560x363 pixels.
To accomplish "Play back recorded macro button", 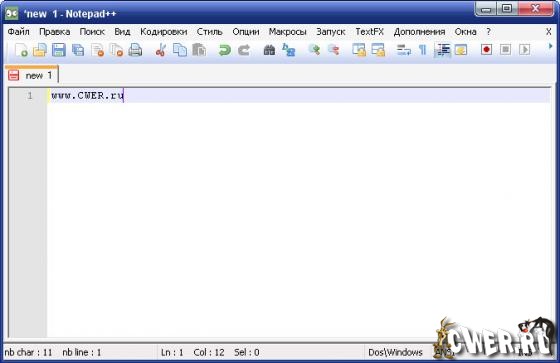I will pyautogui.click(x=524, y=49).
